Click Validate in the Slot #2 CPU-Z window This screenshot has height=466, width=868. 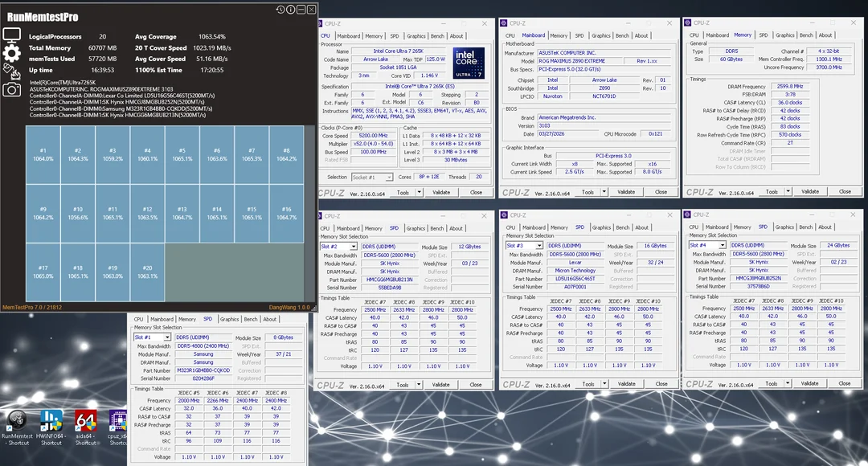click(440, 384)
